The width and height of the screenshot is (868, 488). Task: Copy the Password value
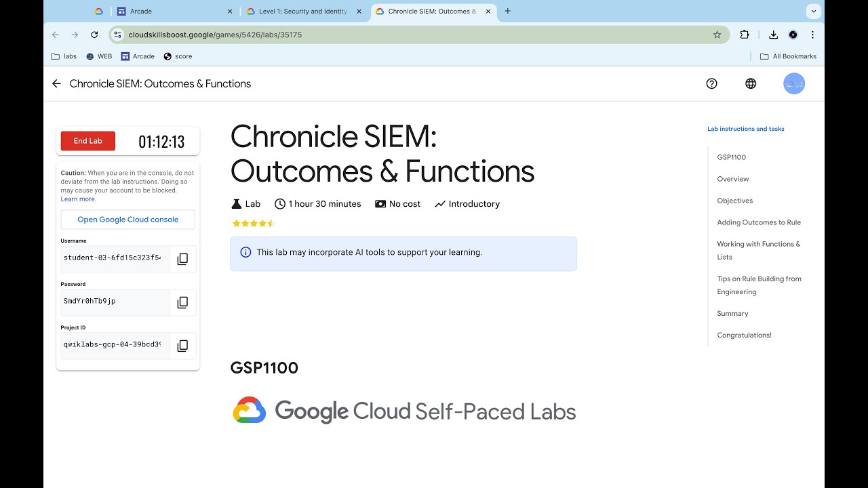click(x=182, y=302)
